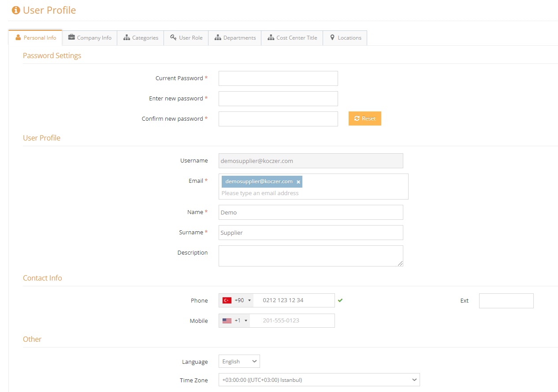Open the Time Zone dropdown
Screen dimensions: 558x392
(319, 379)
